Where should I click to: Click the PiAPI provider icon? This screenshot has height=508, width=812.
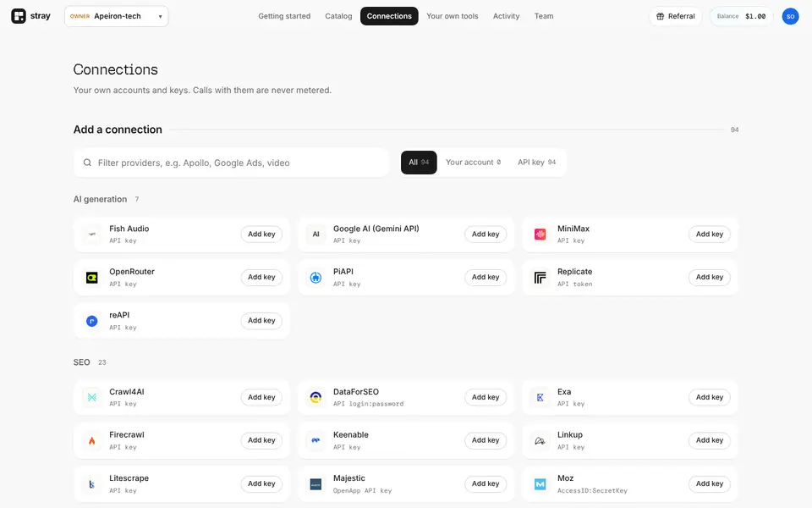click(315, 278)
